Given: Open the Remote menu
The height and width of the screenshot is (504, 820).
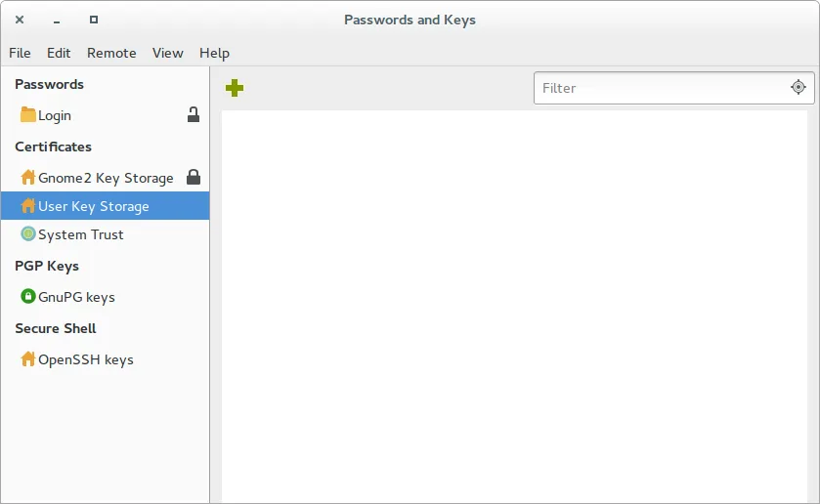Looking at the screenshot, I should [111, 53].
